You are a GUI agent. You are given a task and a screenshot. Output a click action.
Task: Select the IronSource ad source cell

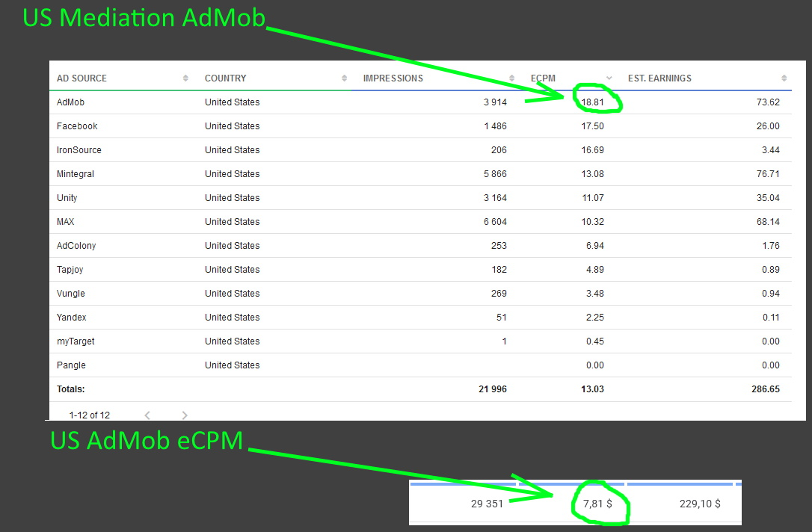point(79,149)
